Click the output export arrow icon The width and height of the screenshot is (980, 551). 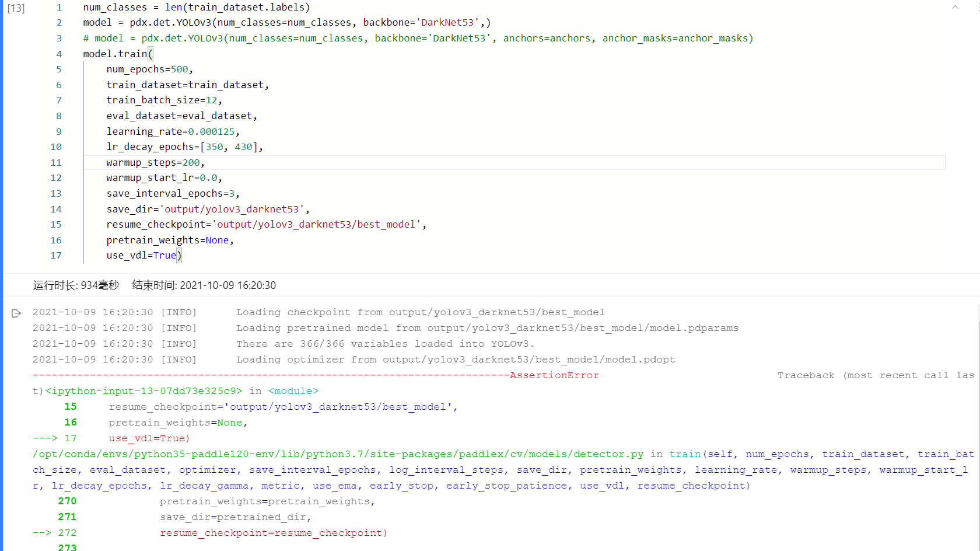[x=15, y=313]
